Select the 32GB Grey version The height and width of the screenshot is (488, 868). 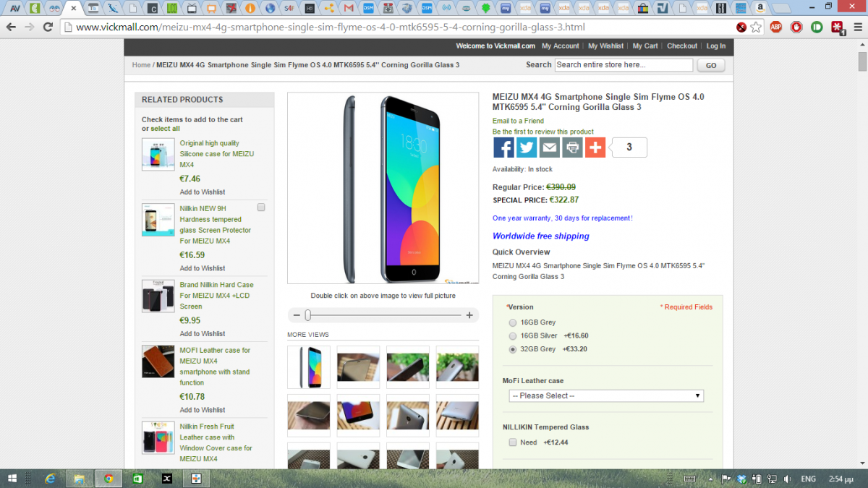point(513,349)
